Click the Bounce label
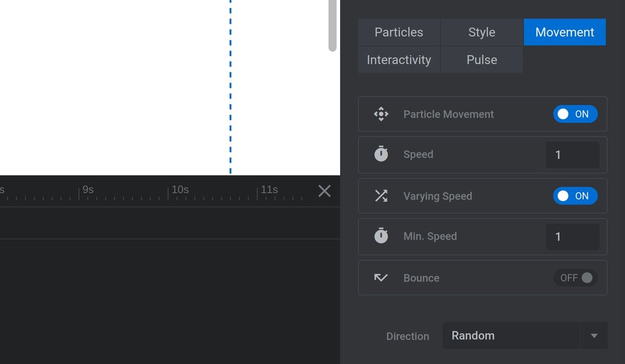The image size is (625, 364). [x=421, y=278]
